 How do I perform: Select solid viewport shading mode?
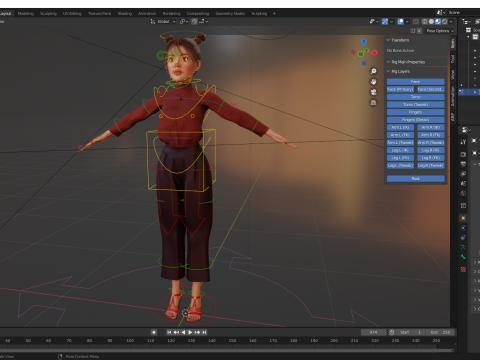[431, 22]
